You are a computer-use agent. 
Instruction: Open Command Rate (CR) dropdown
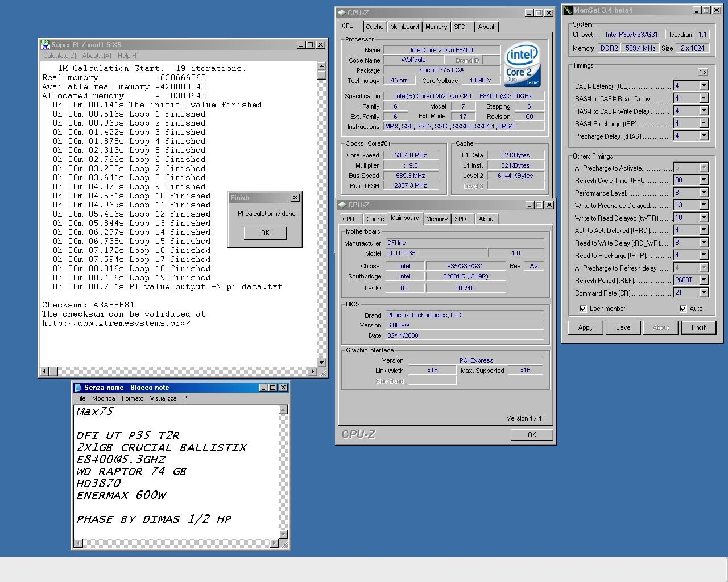pos(704,293)
